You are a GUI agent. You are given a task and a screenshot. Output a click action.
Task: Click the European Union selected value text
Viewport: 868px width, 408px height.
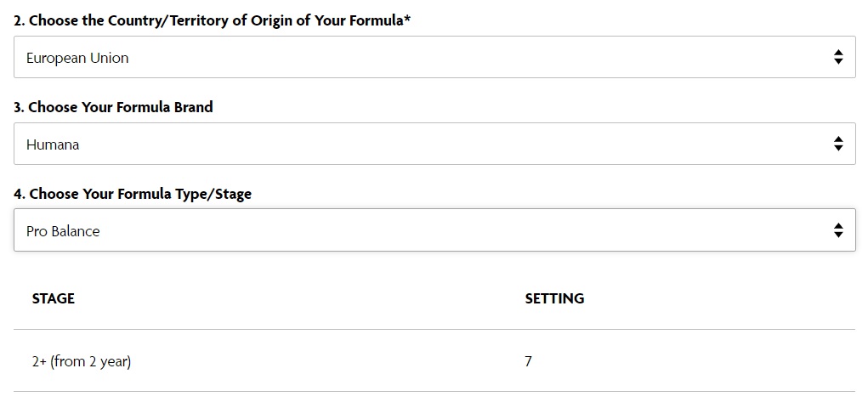tap(77, 58)
